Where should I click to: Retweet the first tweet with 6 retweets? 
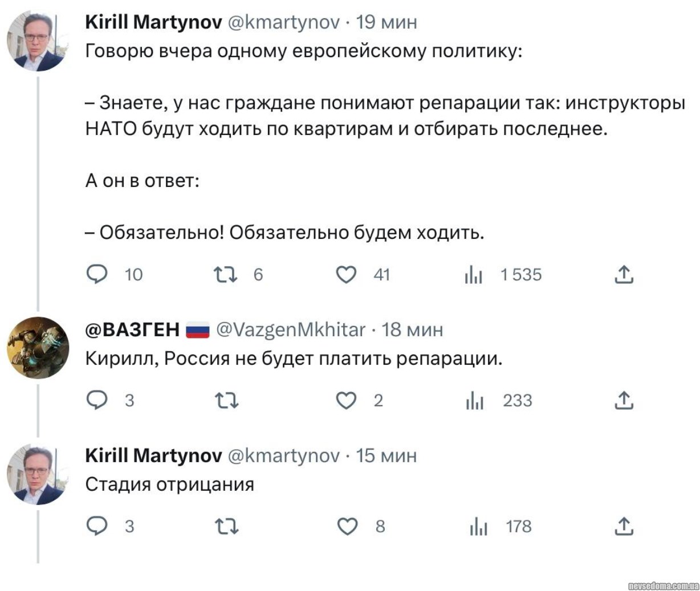point(226,275)
